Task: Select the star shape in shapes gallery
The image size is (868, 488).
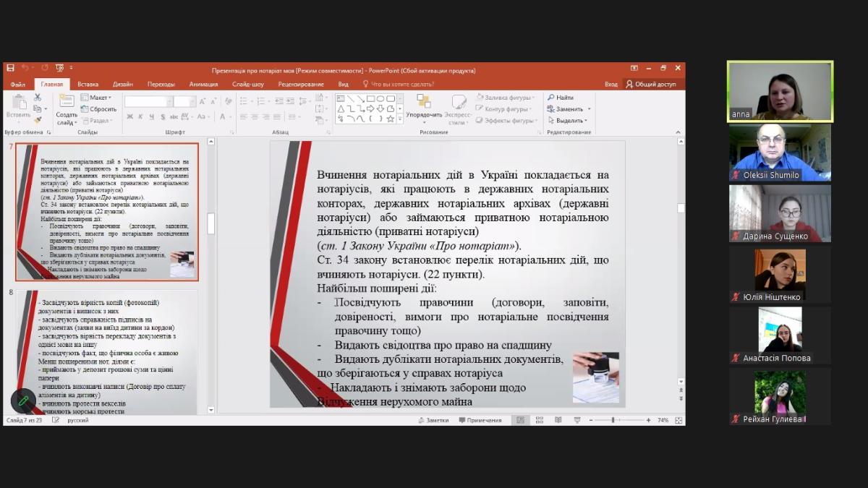Action: click(x=391, y=119)
